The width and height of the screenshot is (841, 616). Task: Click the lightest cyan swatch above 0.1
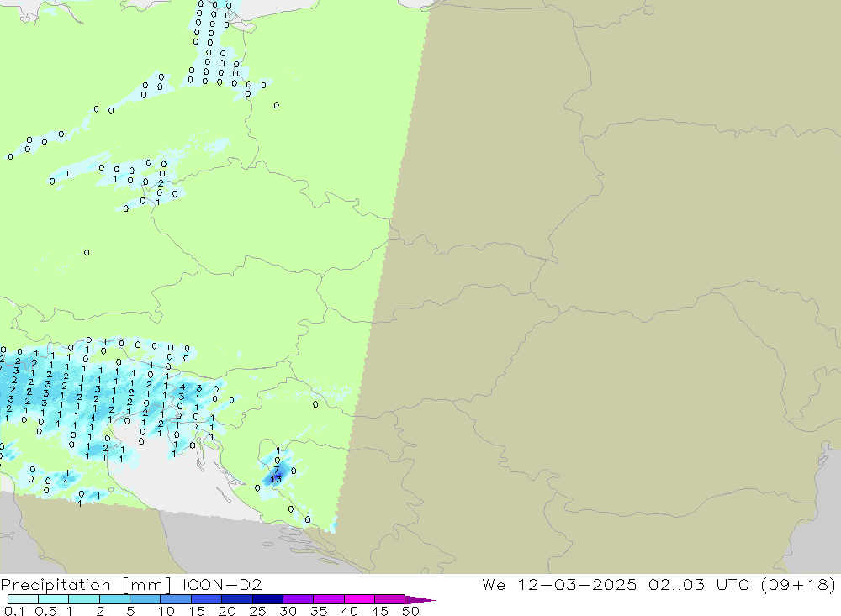click(x=23, y=599)
